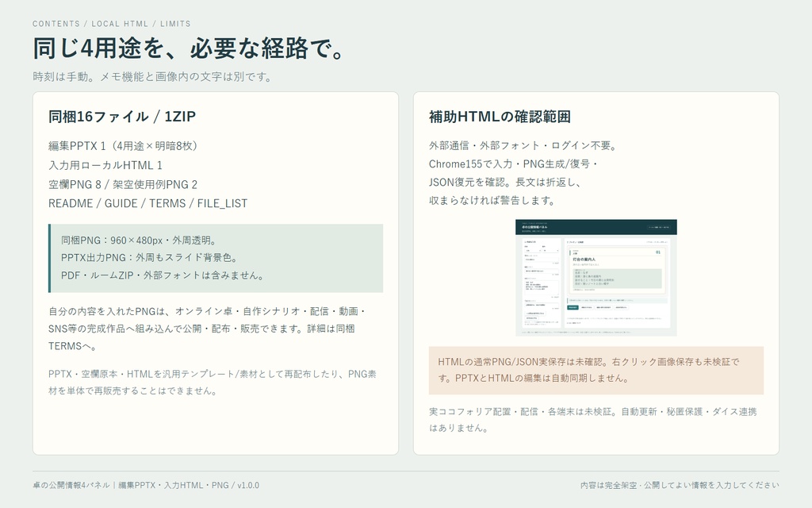Click the heading '補助HTMLの確認範囲'

click(500, 117)
